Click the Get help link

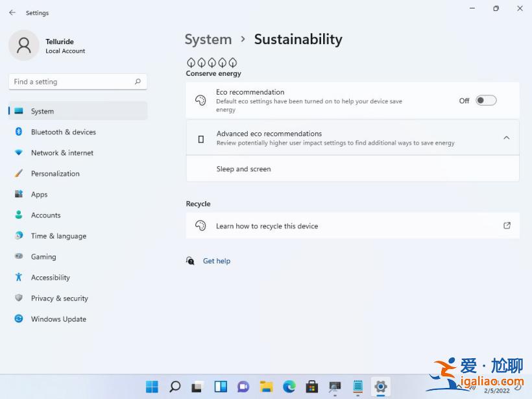pos(216,261)
